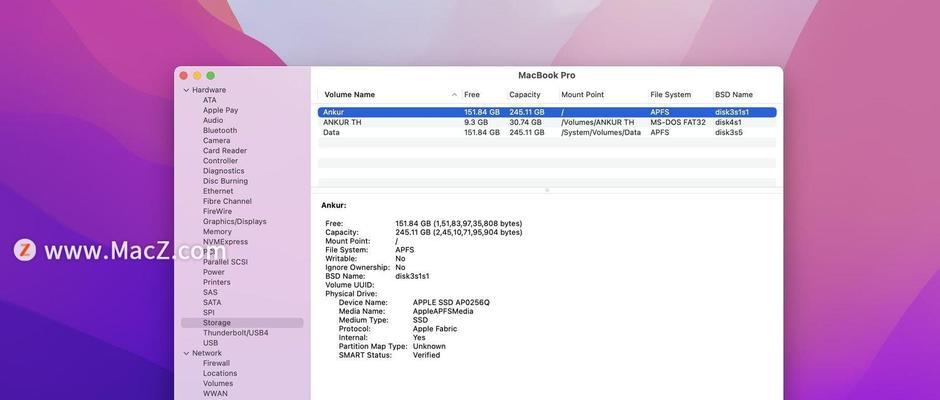Select the highlighted Storage entry
This screenshot has height=400, width=940.
pyautogui.click(x=242, y=323)
